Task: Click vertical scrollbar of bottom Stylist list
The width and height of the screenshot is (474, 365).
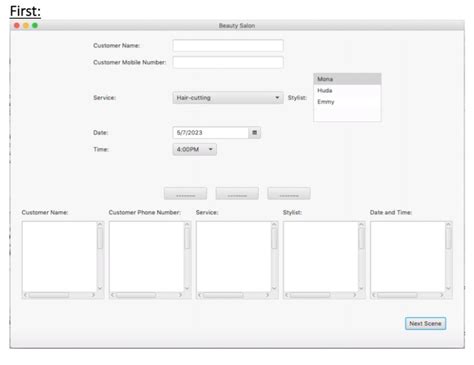Action: (362, 256)
